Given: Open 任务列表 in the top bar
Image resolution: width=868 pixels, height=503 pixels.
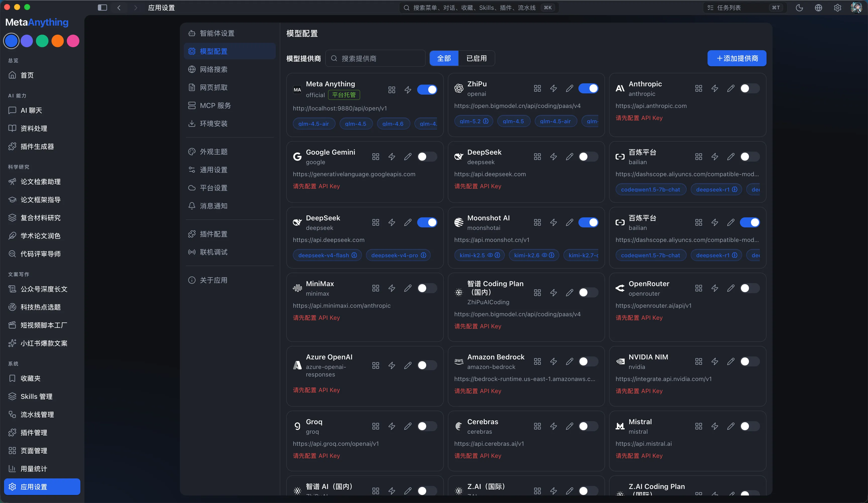Looking at the screenshot, I should [x=745, y=8].
